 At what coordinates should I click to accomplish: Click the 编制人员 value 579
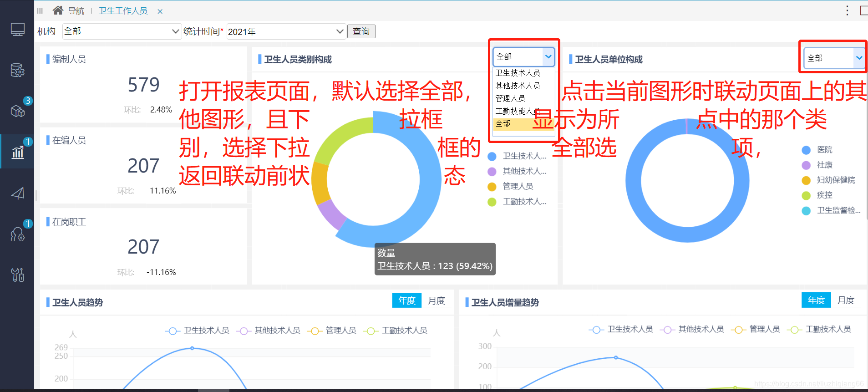pyautogui.click(x=144, y=85)
